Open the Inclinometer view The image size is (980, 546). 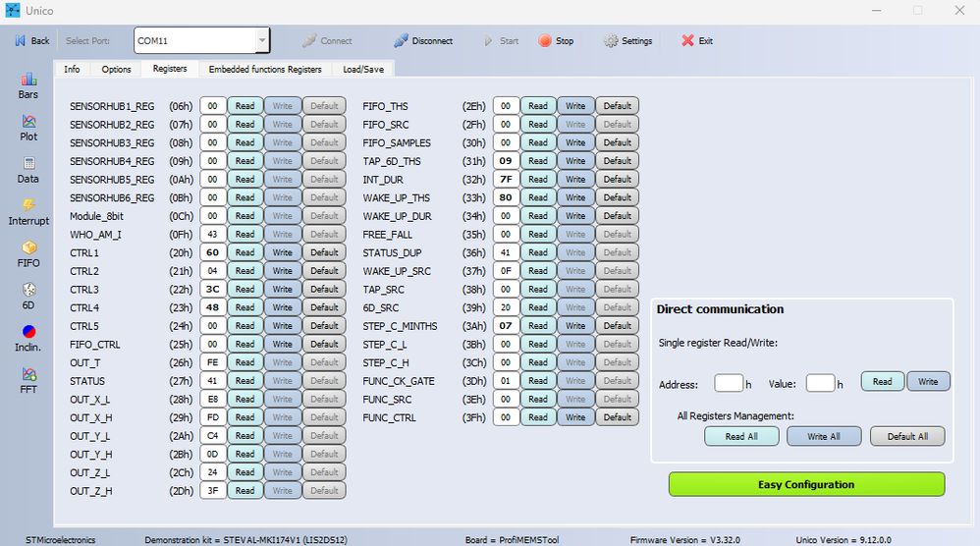tap(28, 339)
